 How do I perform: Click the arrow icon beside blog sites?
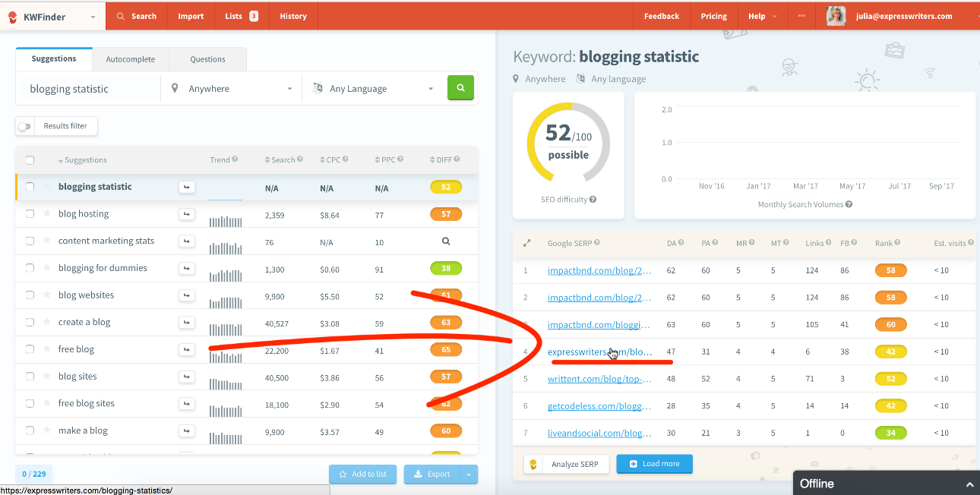187,377
